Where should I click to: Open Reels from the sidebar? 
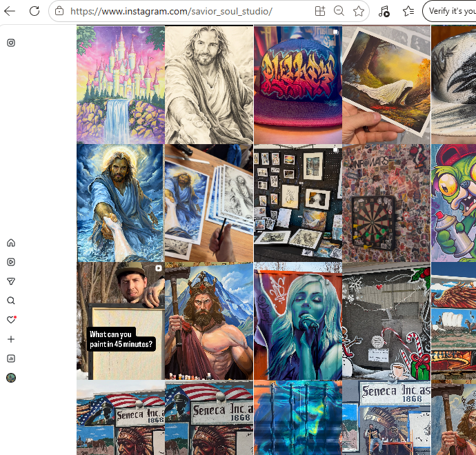point(11,262)
